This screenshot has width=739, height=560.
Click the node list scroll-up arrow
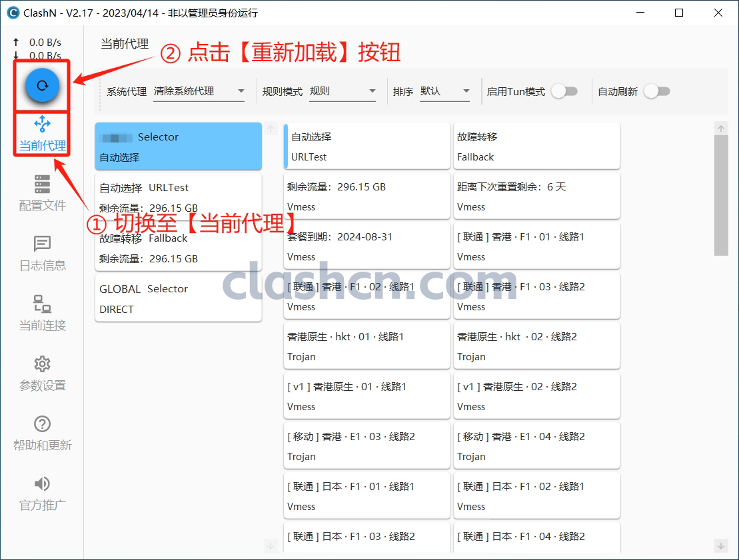721,128
